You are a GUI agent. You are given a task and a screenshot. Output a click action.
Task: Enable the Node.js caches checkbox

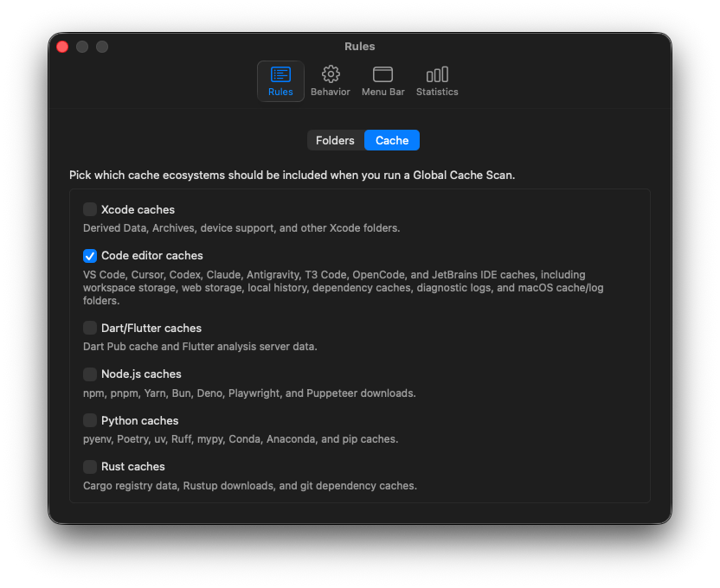(90, 374)
